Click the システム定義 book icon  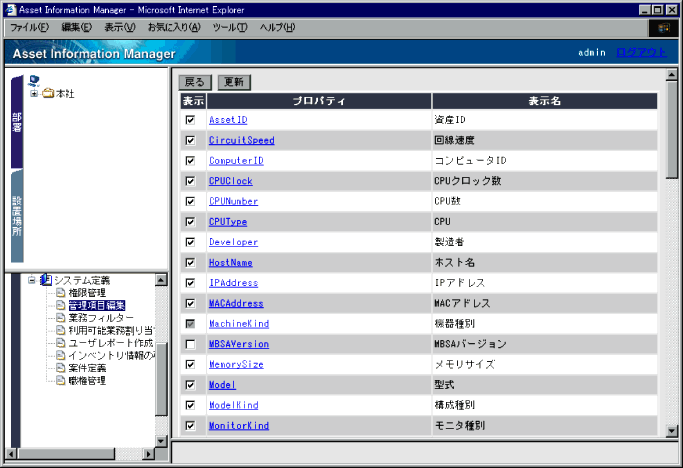click(46, 280)
